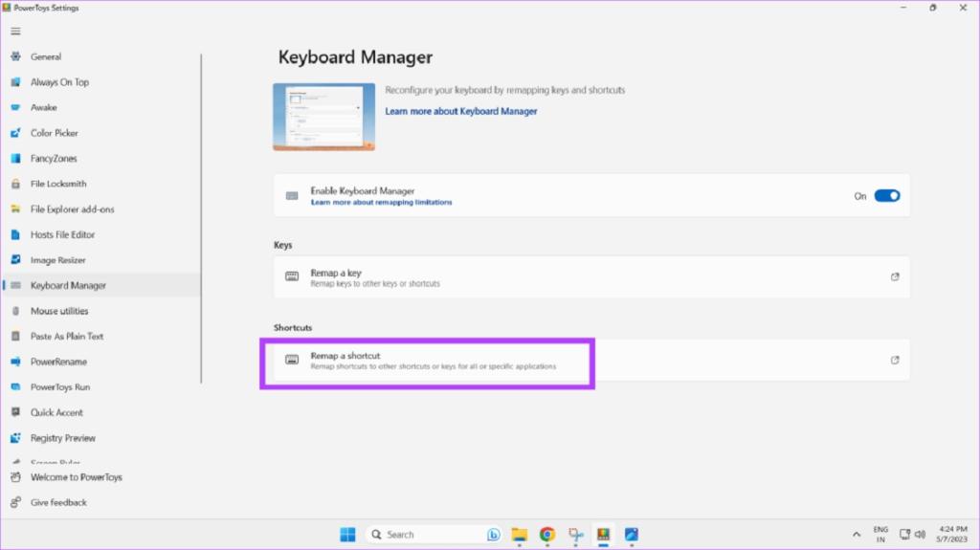Click the FancyZones icon
The height and width of the screenshot is (550, 980).
(15, 158)
